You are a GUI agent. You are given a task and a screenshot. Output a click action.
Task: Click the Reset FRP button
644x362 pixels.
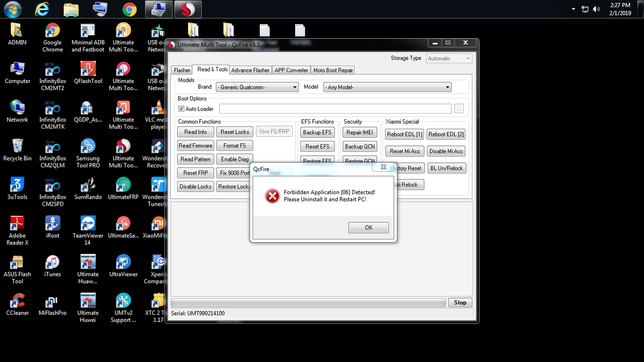click(x=195, y=173)
